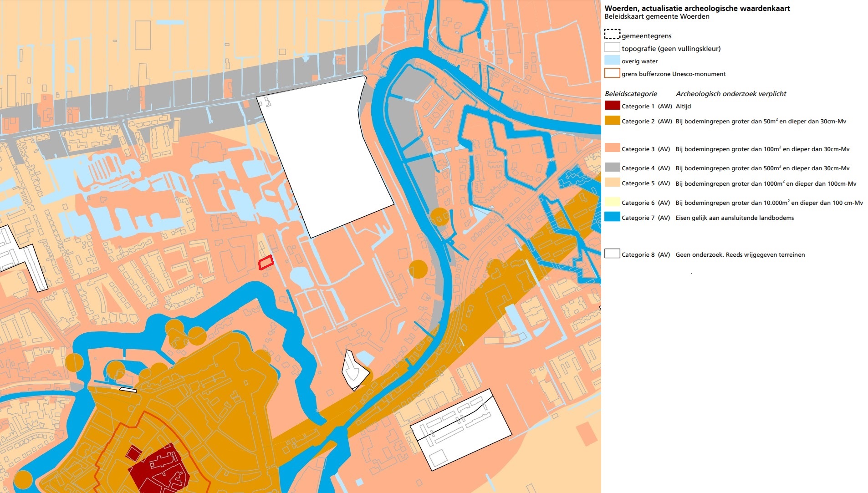Viewport: 868px width, 493px height.
Task: Click the 'Categorie 2 (AW)' label
Action: point(647,122)
